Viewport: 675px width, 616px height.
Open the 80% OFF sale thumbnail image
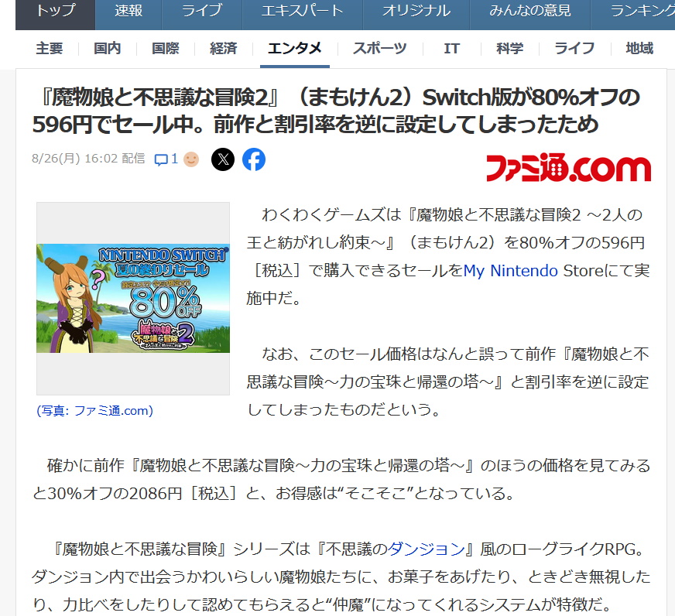pyautogui.click(x=133, y=298)
